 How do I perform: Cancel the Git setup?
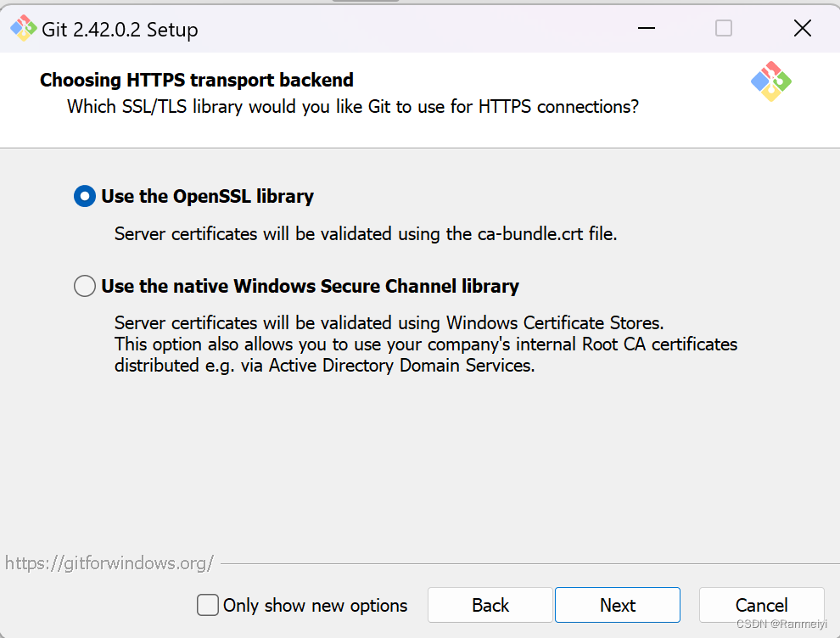(x=761, y=605)
